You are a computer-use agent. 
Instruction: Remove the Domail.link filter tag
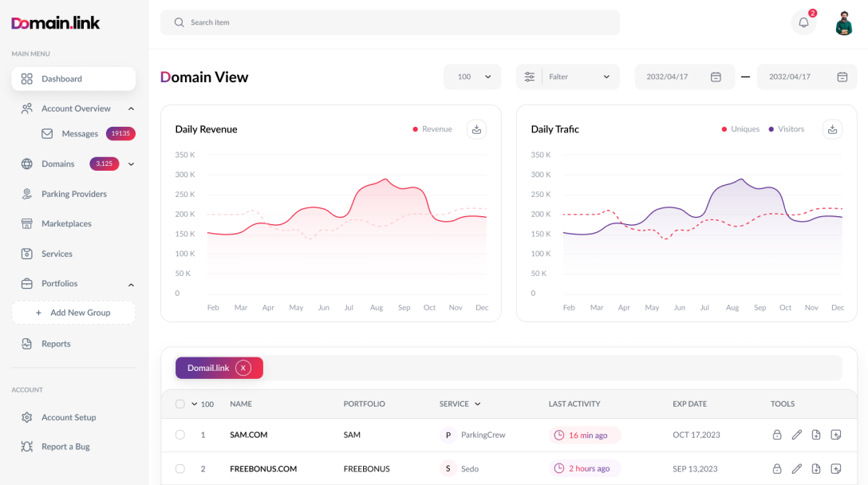(244, 368)
